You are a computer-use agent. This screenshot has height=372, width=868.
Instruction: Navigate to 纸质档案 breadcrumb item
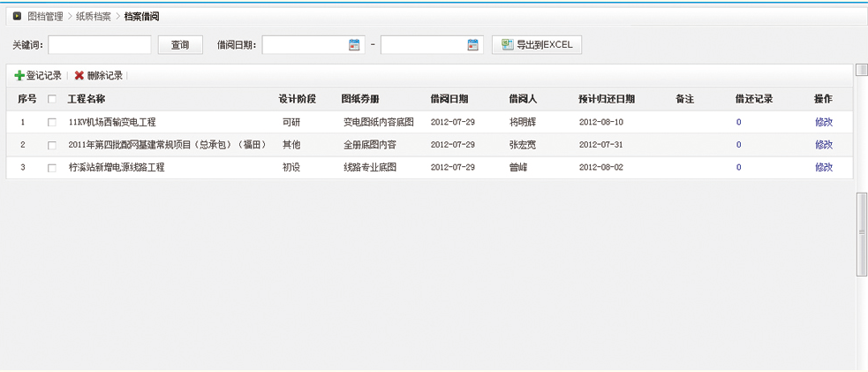click(94, 16)
